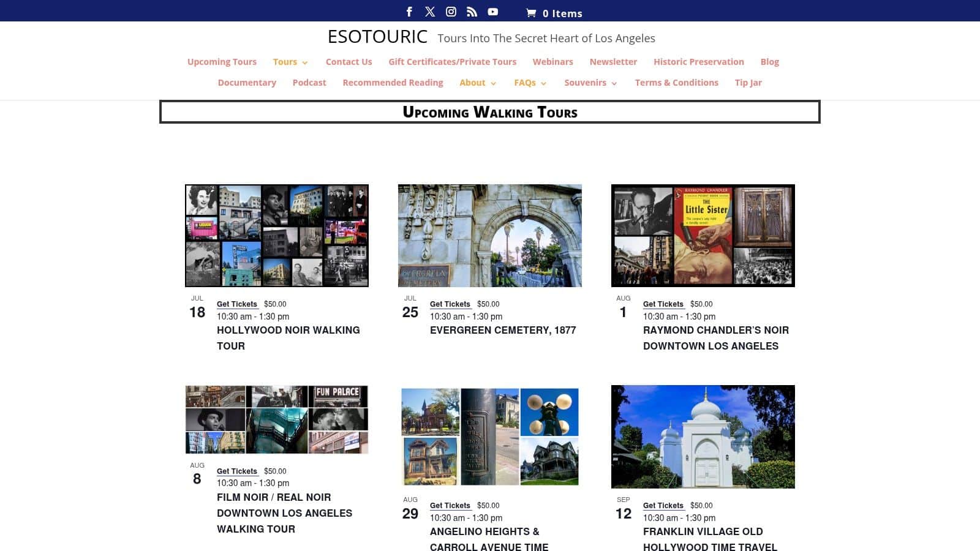Get Tickets for Film Noir / Real Noir tour
This screenshot has height=551, width=980.
(237, 471)
